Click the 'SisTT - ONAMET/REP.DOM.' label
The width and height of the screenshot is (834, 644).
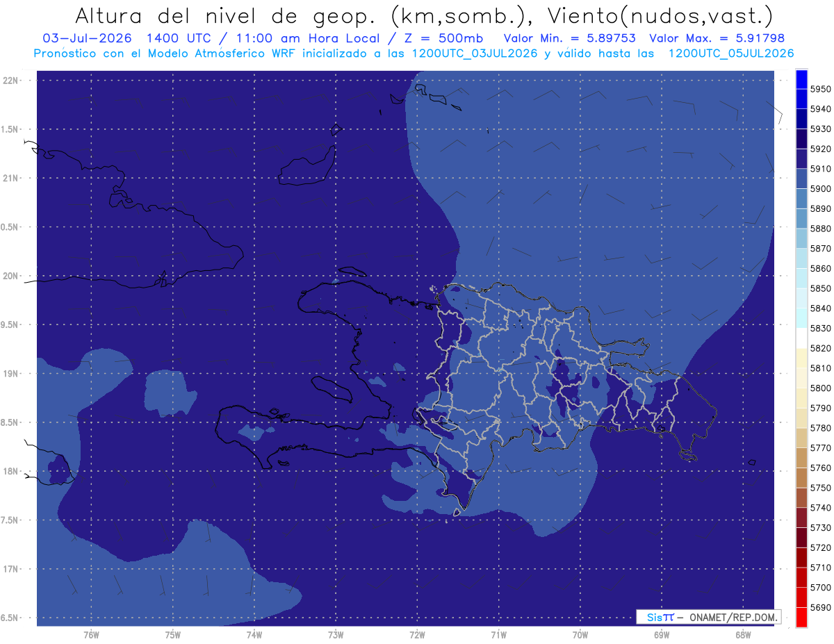click(709, 617)
